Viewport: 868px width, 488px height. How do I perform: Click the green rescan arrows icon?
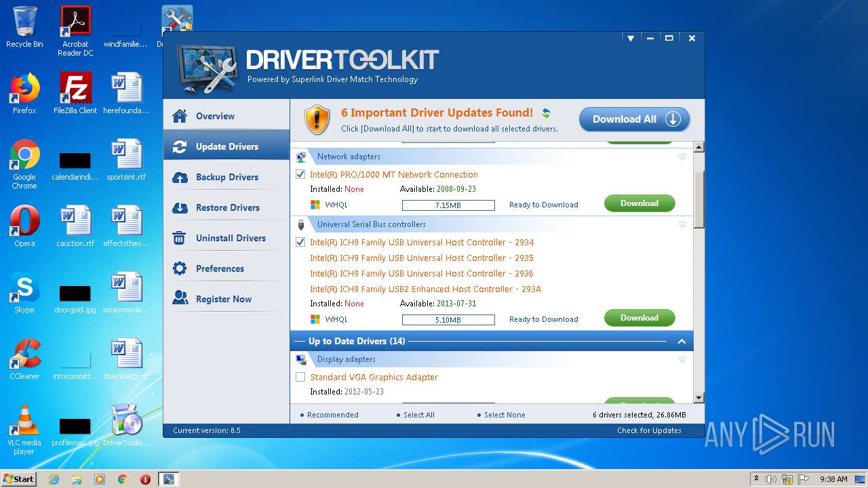click(x=546, y=113)
